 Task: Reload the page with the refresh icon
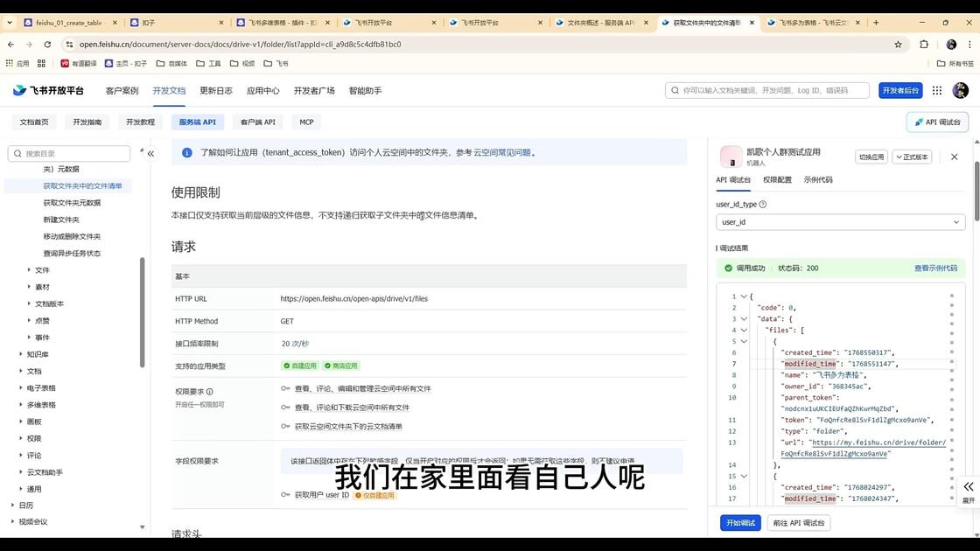[x=47, y=45]
